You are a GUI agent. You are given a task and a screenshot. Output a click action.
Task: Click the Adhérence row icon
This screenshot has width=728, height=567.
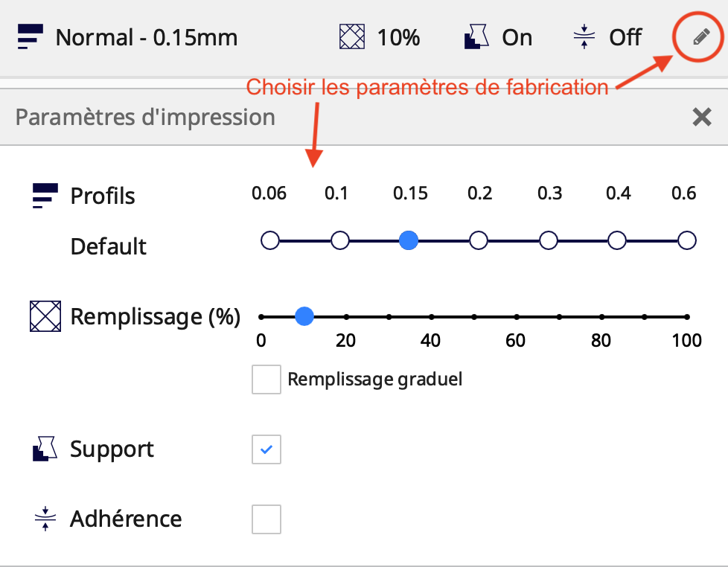coord(45,519)
